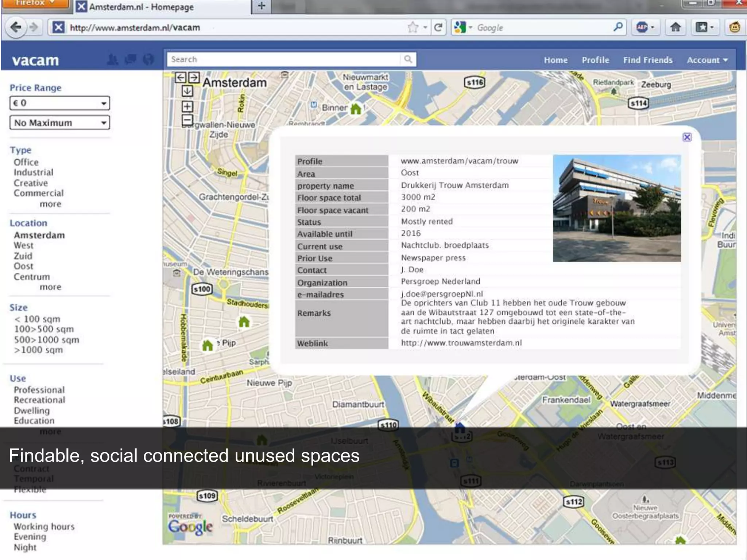Image resolution: width=747 pixels, height=560 pixels.
Task: Open the No Maximum price dropdown
Action: click(59, 122)
